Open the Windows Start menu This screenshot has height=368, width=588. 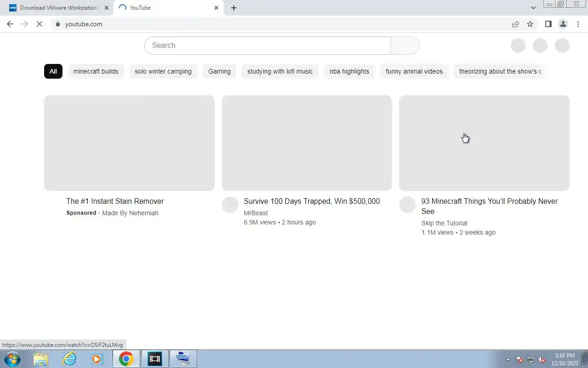pos(12,359)
